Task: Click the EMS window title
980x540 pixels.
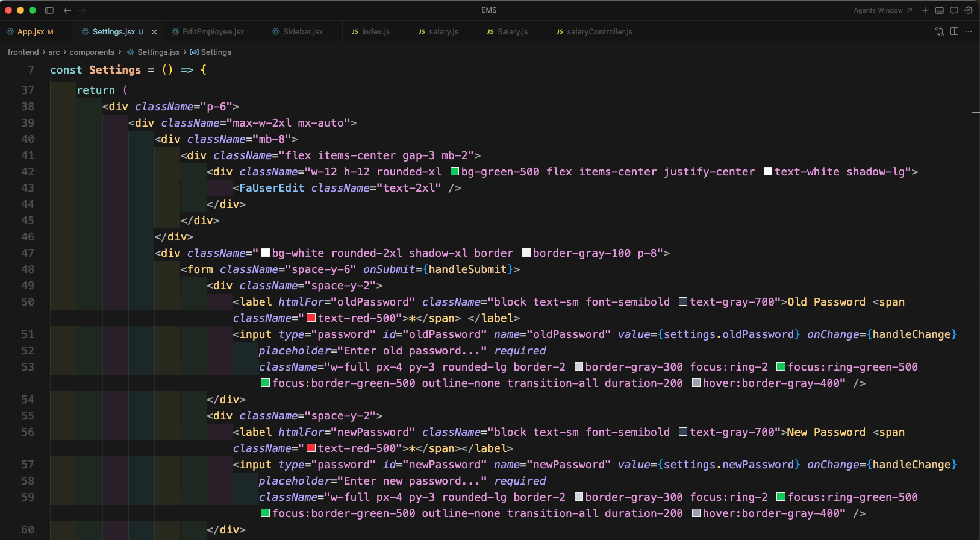Action: [489, 10]
